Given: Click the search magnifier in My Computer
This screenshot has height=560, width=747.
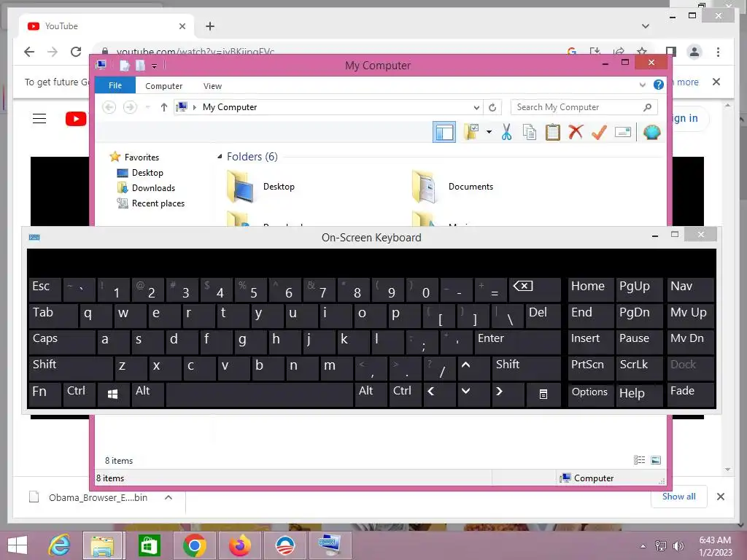Looking at the screenshot, I should pyautogui.click(x=647, y=107).
